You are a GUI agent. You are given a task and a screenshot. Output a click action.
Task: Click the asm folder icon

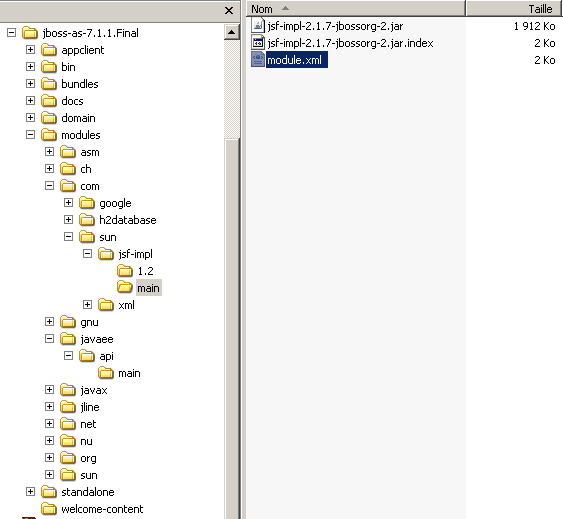tap(68, 152)
